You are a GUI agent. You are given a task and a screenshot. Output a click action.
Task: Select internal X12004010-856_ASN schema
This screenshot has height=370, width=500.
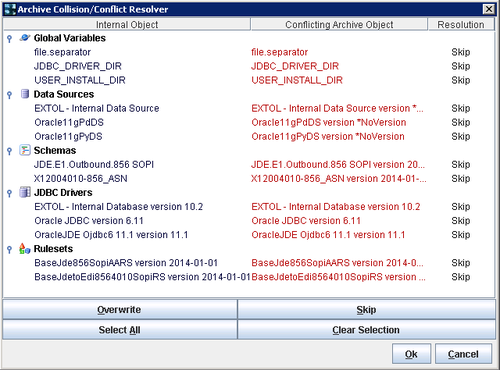click(80, 178)
